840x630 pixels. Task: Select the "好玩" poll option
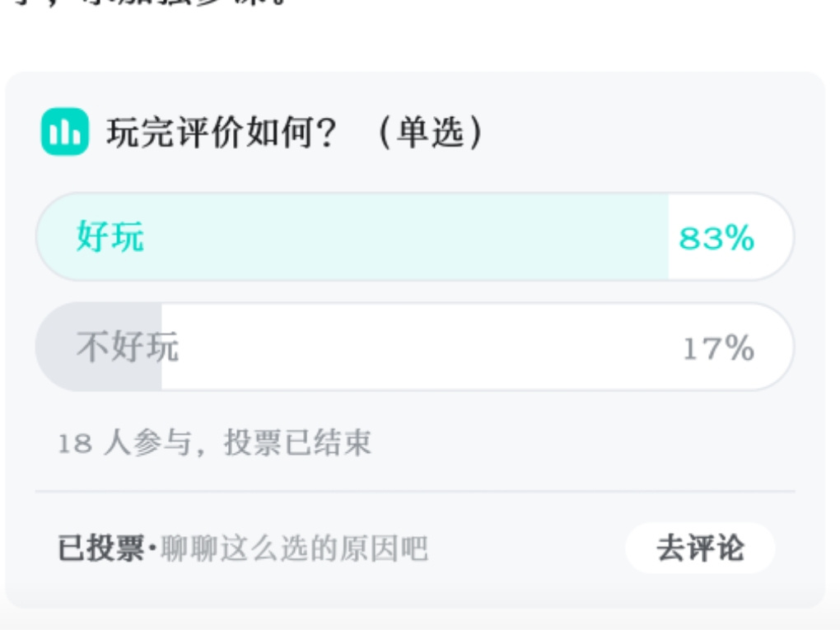point(415,237)
